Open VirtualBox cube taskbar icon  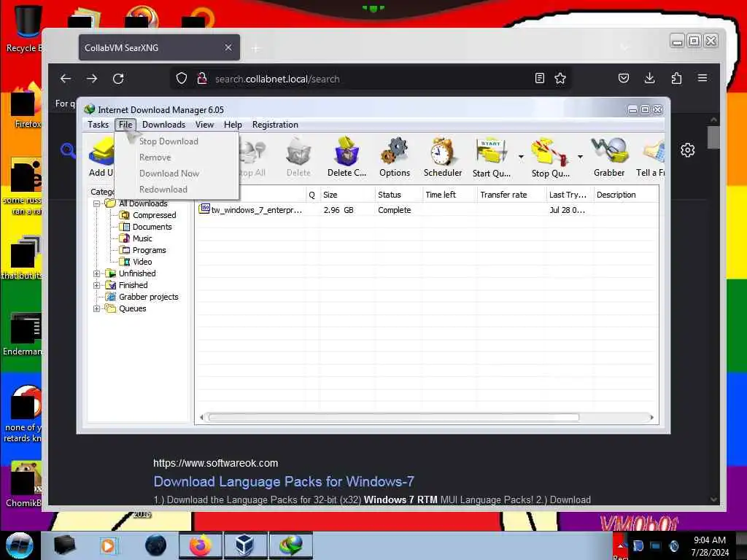[245, 545]
